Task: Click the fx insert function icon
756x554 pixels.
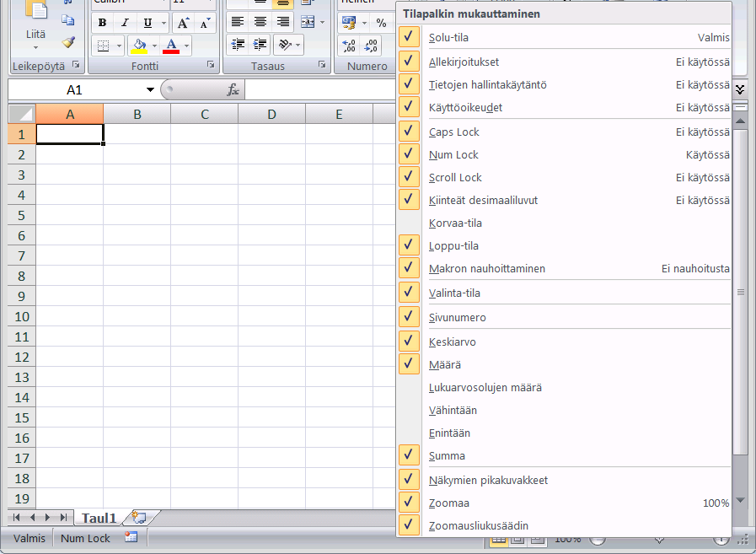Action: 233,89
